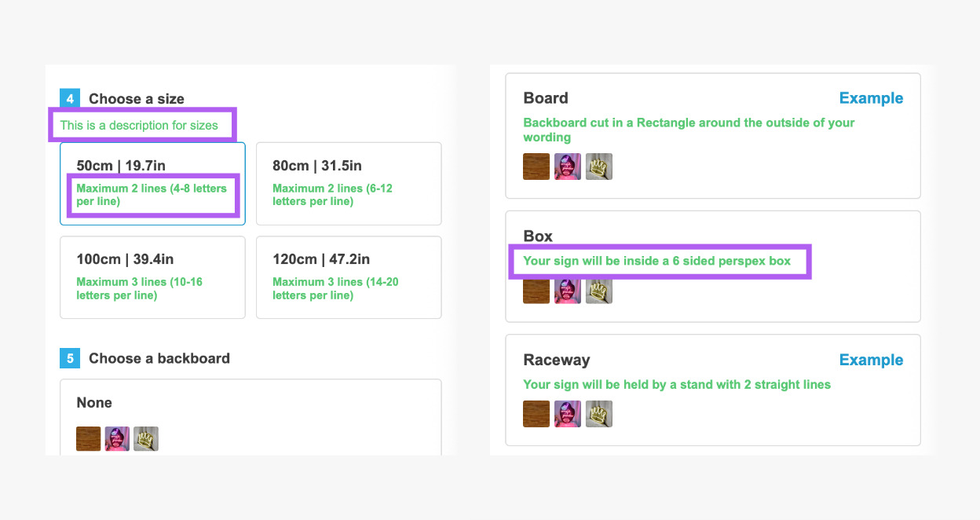The width and height of the screenshot is (980, 520).
Task: Click the gold crown thumbnail under Raceway
Action: pos(598,414)
